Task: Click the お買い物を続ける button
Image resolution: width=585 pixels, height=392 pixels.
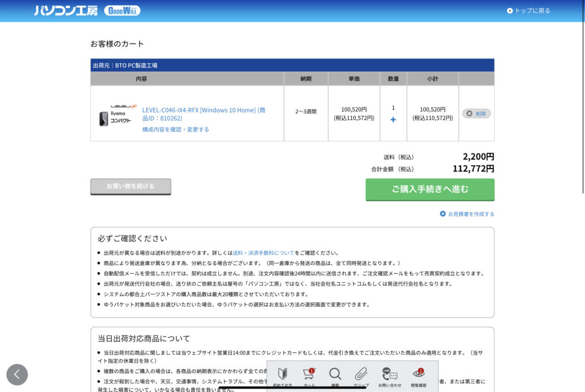Action: (x=130, y=186)
